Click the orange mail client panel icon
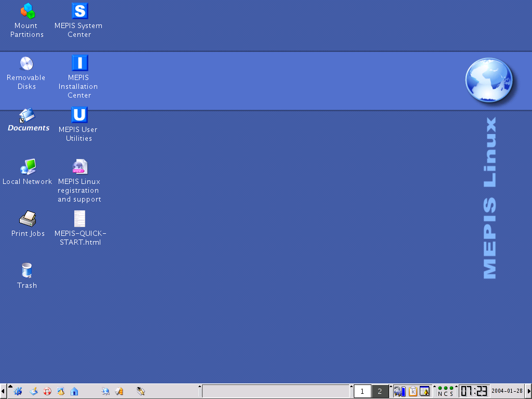This screenshot has width=532, height=399. (x=119, y=392)
